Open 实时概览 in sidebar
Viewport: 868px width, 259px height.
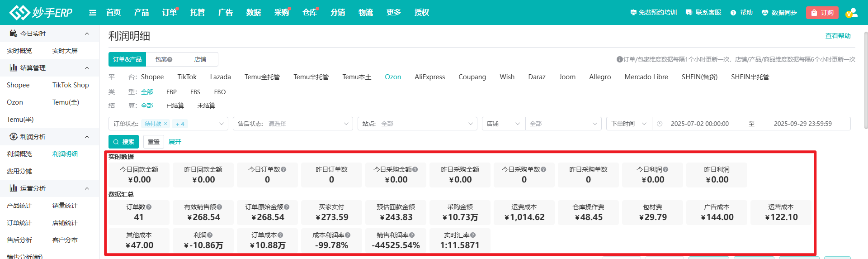click(x=19, y=51)
